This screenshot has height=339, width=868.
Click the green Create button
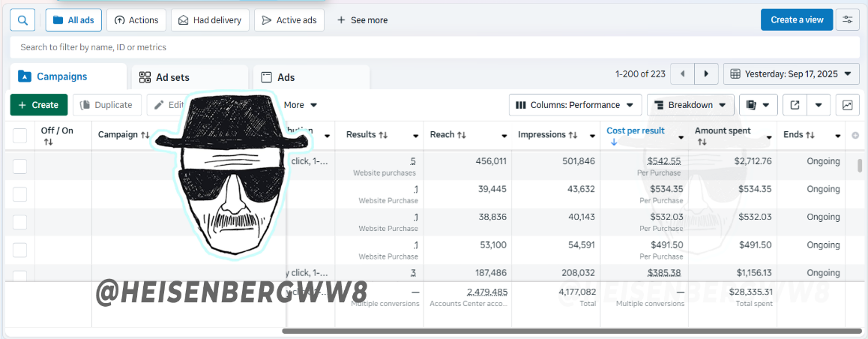pos(39,105)
